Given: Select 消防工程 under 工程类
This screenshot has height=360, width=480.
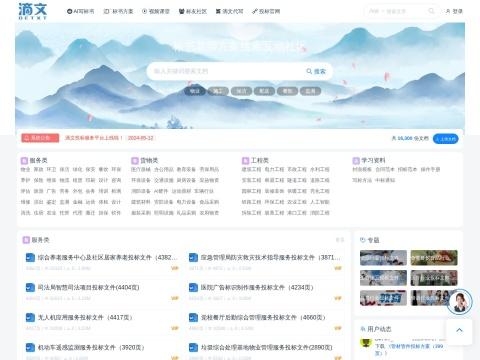Looking at the screenshot, I should click(320, 213).
